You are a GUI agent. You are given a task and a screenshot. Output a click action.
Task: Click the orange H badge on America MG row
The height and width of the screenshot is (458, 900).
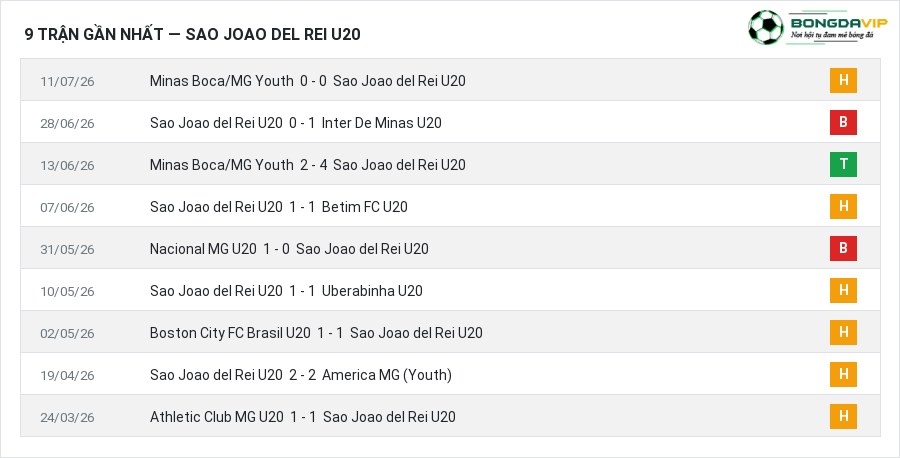click(843, 374)
